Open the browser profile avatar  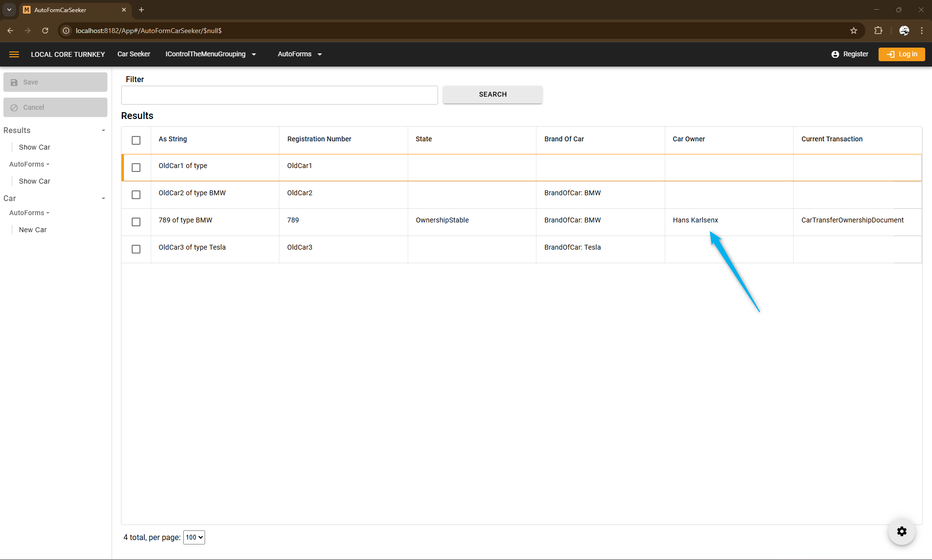click(904, 31)
